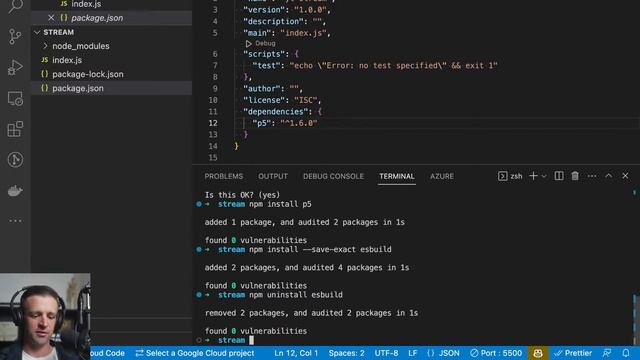
Task: Click the terminal prompt input line
Action: [x=416, y=340]
